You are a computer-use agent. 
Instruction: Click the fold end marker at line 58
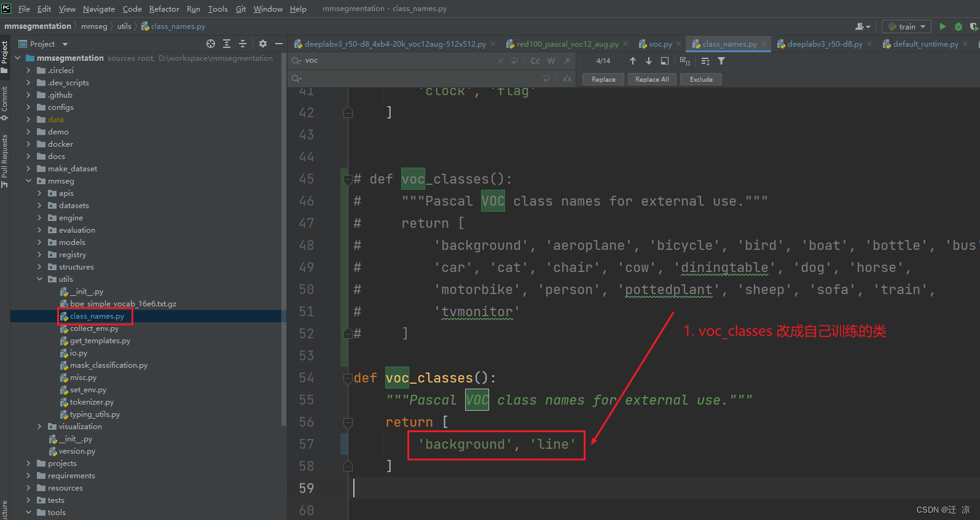click(348, 466)
